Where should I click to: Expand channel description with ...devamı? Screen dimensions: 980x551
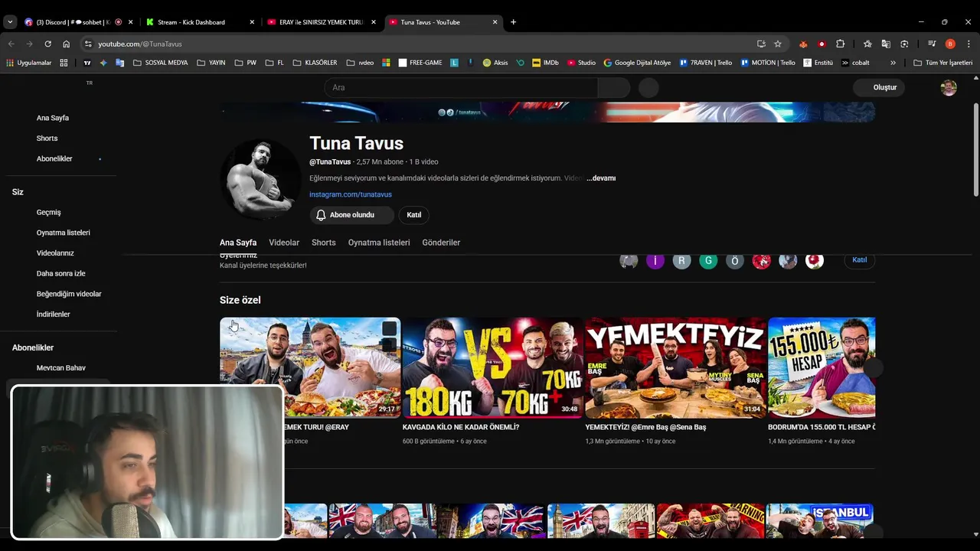coord(601,178)
